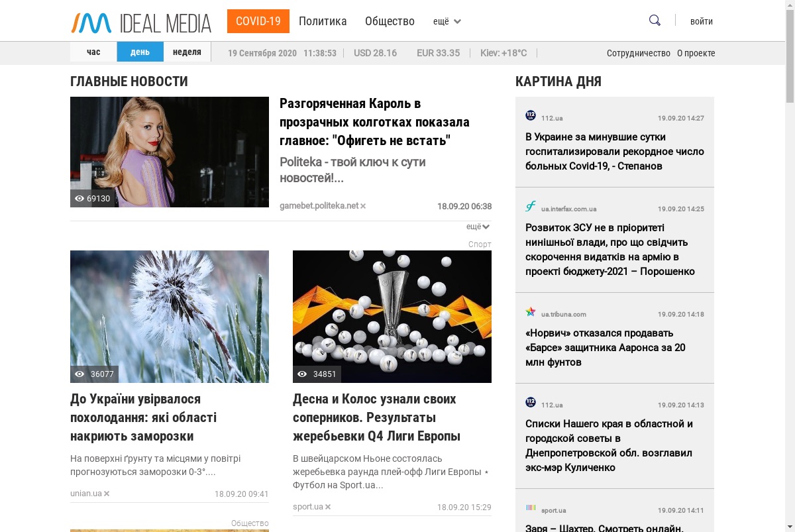Click the войти login link
This screenshot has height=532, width=795.
tap(702, 21)
